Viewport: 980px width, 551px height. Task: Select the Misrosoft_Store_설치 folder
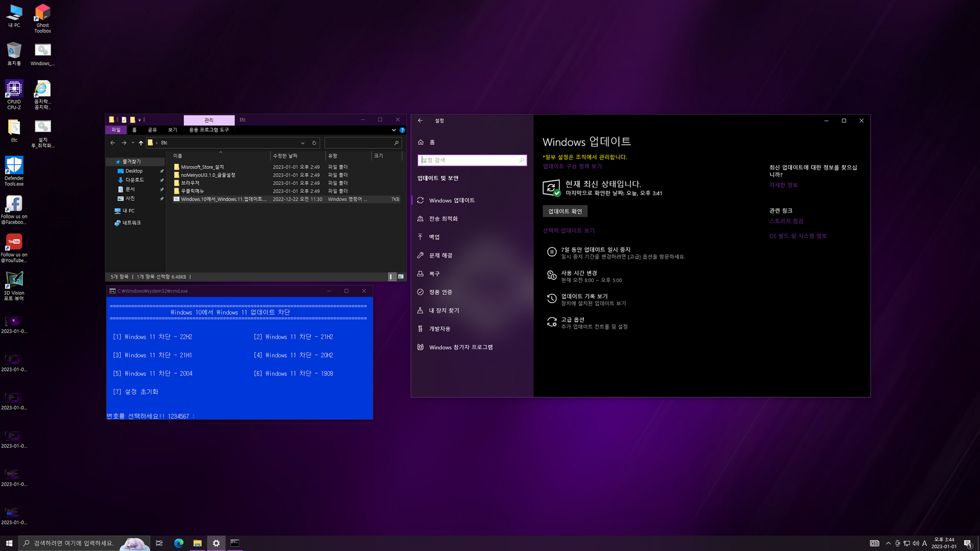pos(202,167)
